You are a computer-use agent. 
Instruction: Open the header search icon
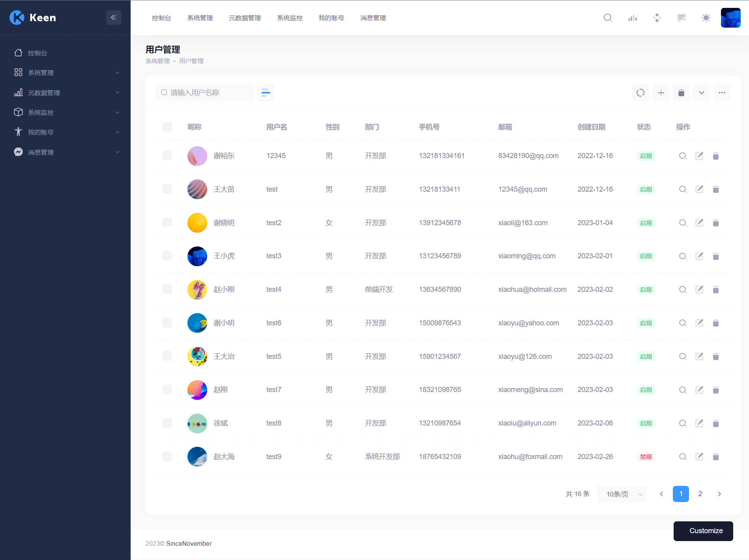point(608,18)
